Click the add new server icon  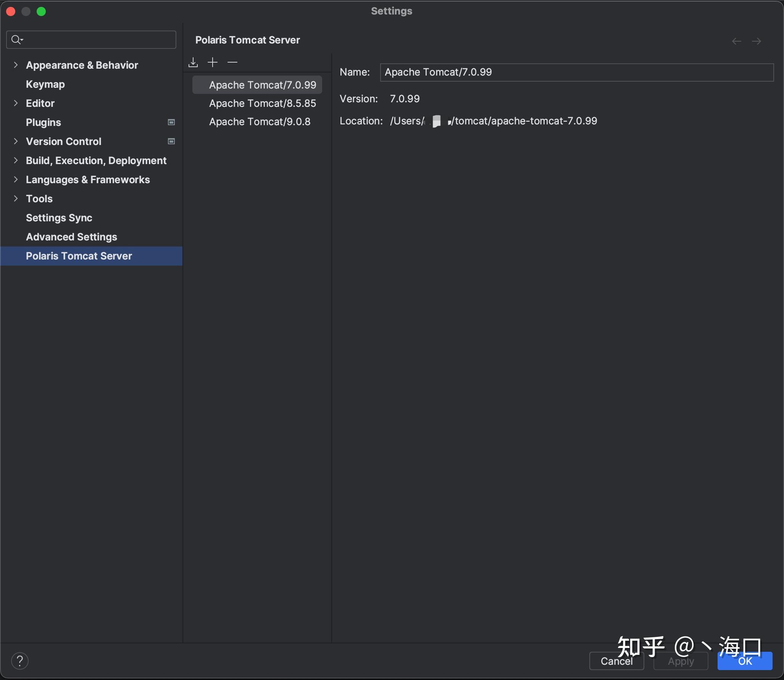click(213, 61)
